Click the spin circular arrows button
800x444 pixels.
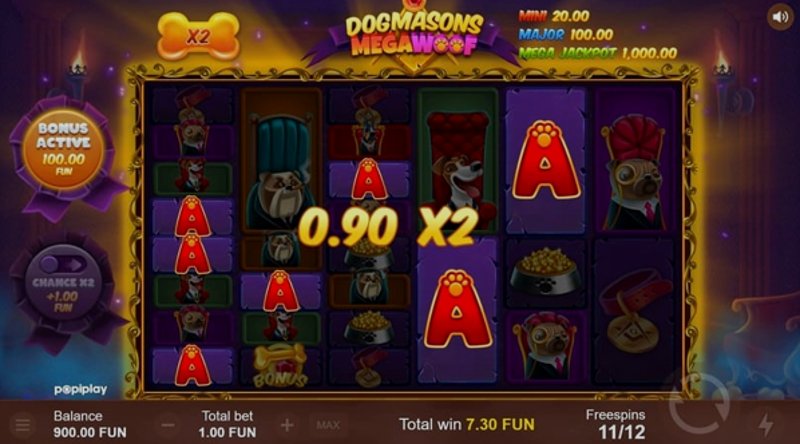[701, 406]
